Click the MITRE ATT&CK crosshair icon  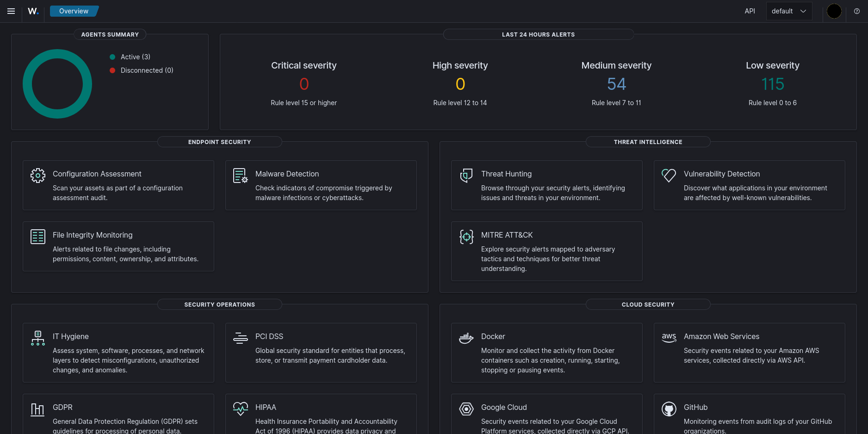click(x=466, y=237)
